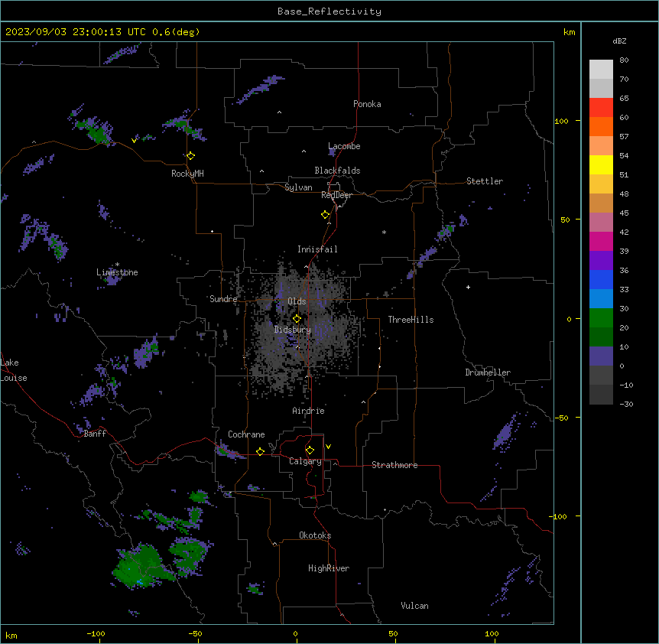
Task: Click the dBZ legend heading
Action: 619,41
